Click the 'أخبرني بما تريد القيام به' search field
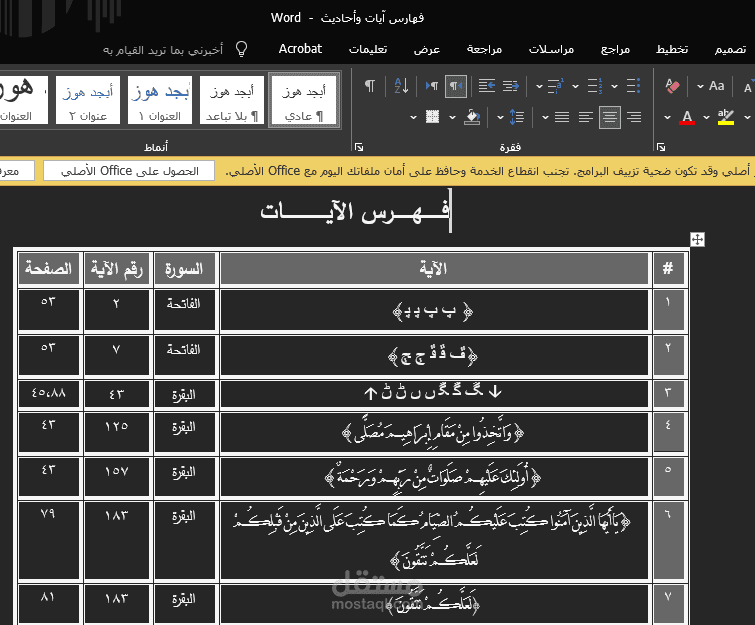 pos(163,50)
